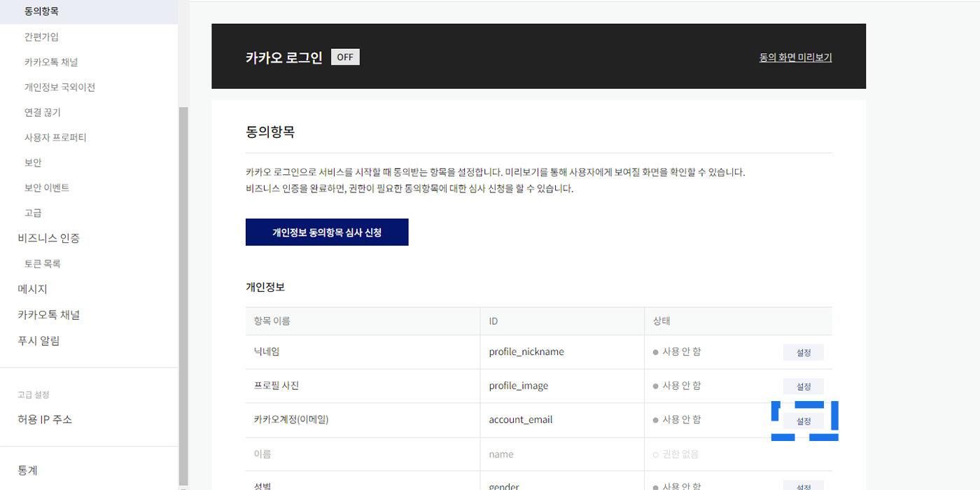The height and width of the screenshot is (490, 980).
Task: Click 설정 for the 프로필 사진 row
Action: click(x=804, y=386)
